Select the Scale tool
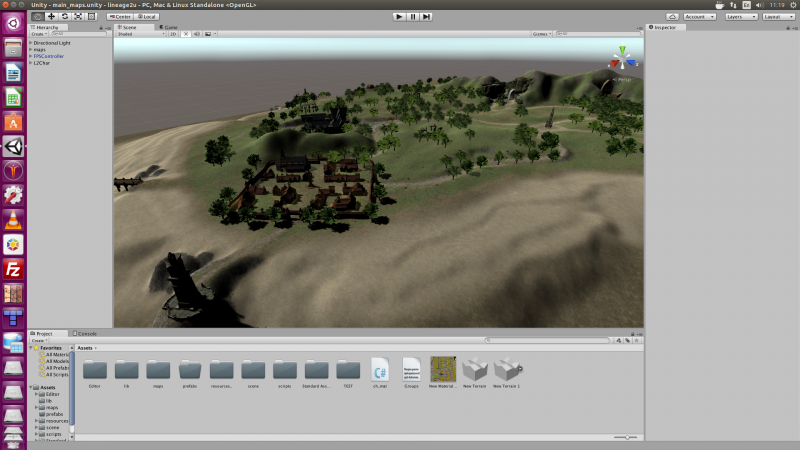 click(x=78, y=16)
